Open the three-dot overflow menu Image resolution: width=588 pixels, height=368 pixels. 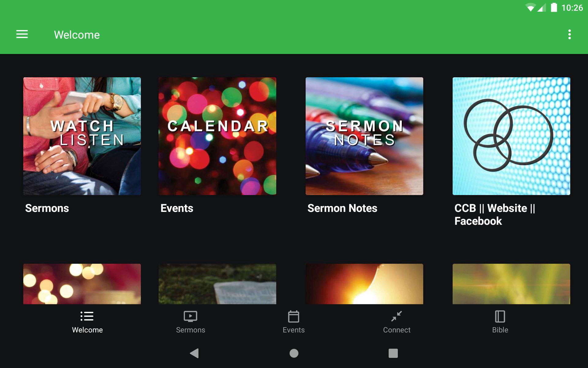pos(569,34)
